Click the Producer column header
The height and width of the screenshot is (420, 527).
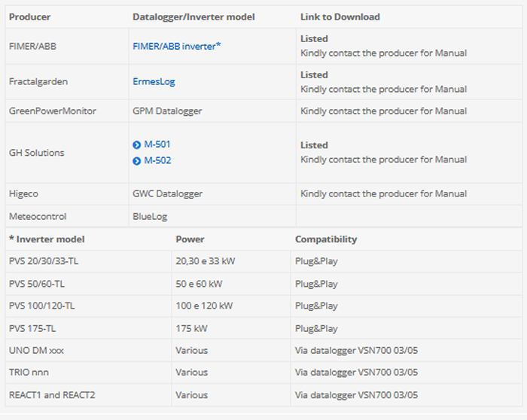(29, 17)
